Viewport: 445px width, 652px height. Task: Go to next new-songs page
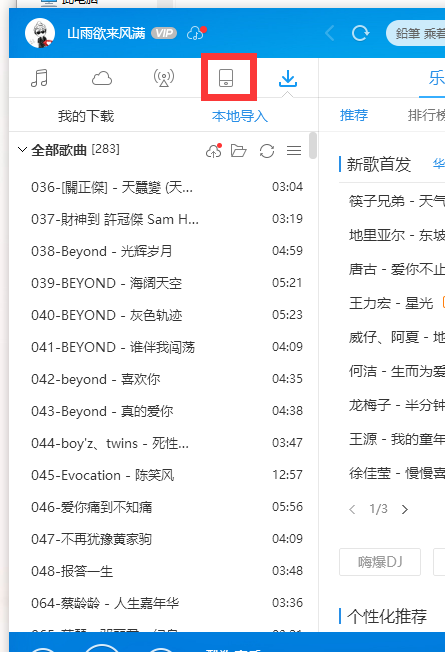point(405,509)
